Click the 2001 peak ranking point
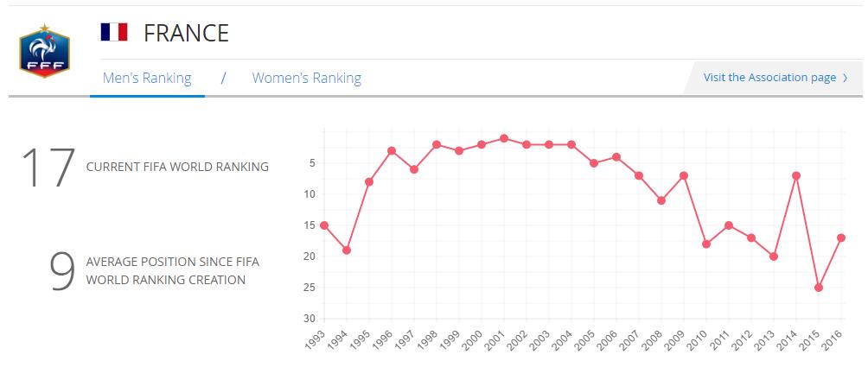The height and width of the screenshot is (380, 868). click(504, 138)
